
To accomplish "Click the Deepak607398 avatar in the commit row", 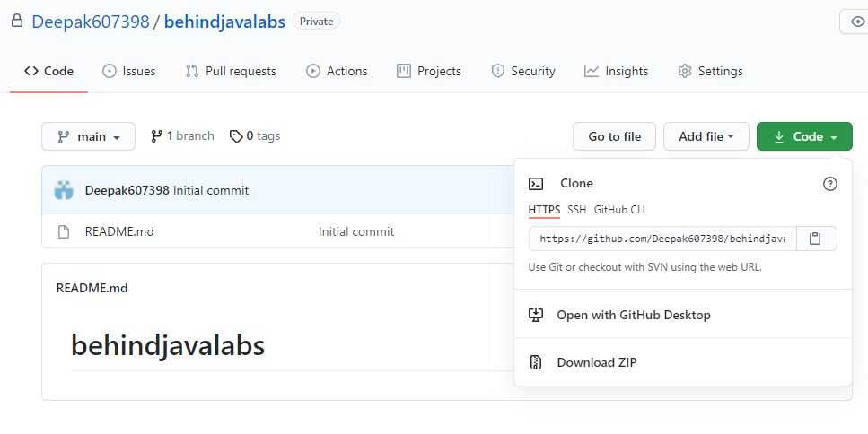I will tap(64, 190).
